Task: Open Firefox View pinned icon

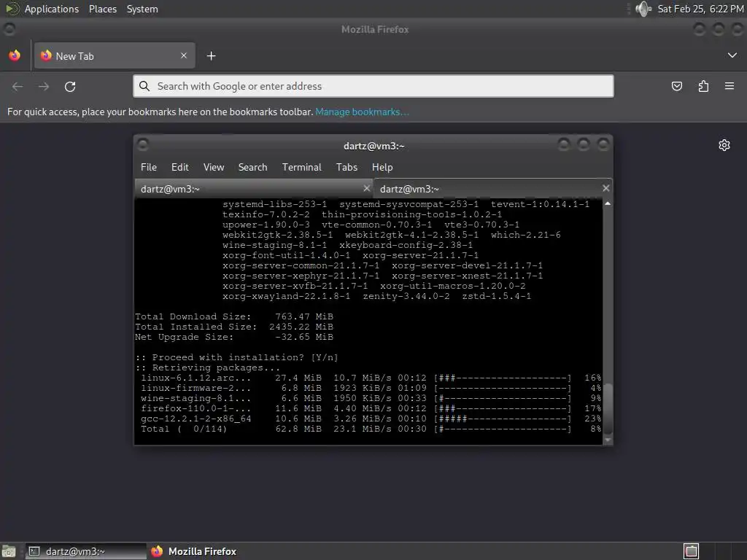Action: tap(15, 55)
